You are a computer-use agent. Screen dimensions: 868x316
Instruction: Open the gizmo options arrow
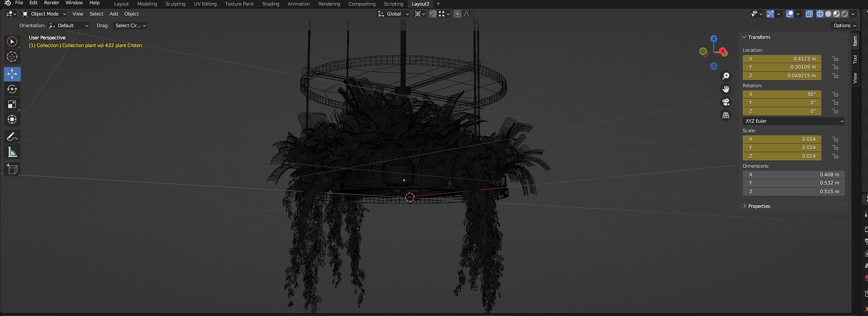(x=778, y=14)
